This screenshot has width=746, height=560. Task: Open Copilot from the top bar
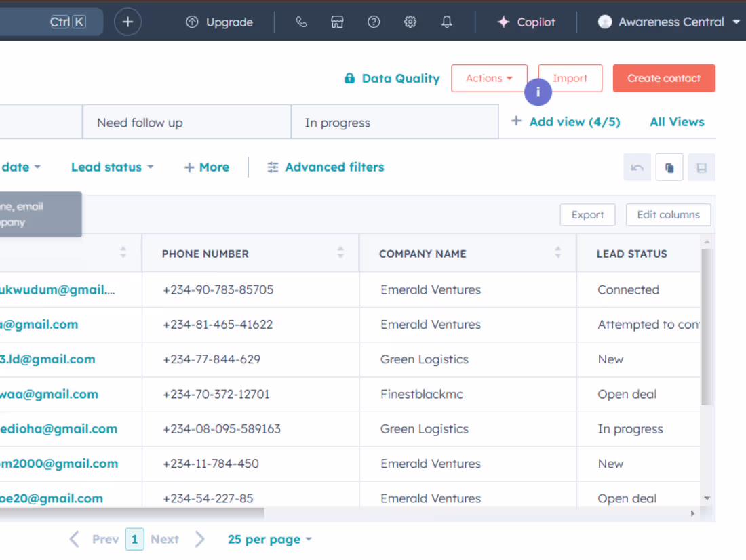pyautogui.click(x=527, y=22)
